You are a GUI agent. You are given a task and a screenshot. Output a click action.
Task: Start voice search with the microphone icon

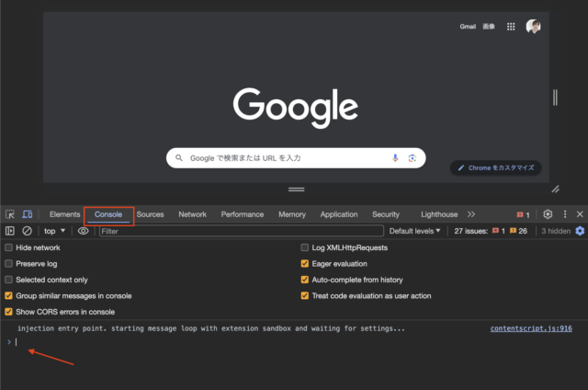[x=395, y=158]
